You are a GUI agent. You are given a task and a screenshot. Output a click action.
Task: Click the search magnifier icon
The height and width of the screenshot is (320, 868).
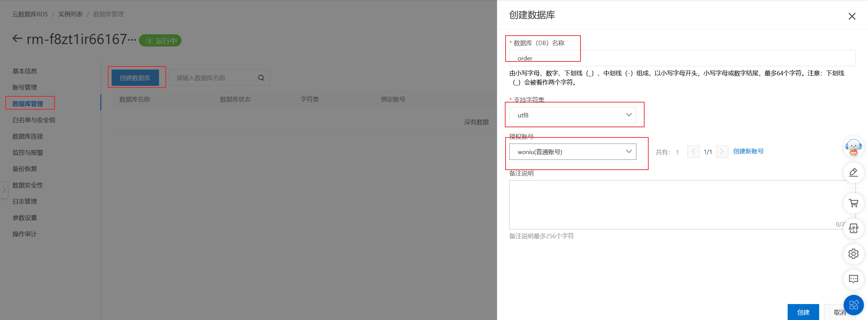coord(261,78)
